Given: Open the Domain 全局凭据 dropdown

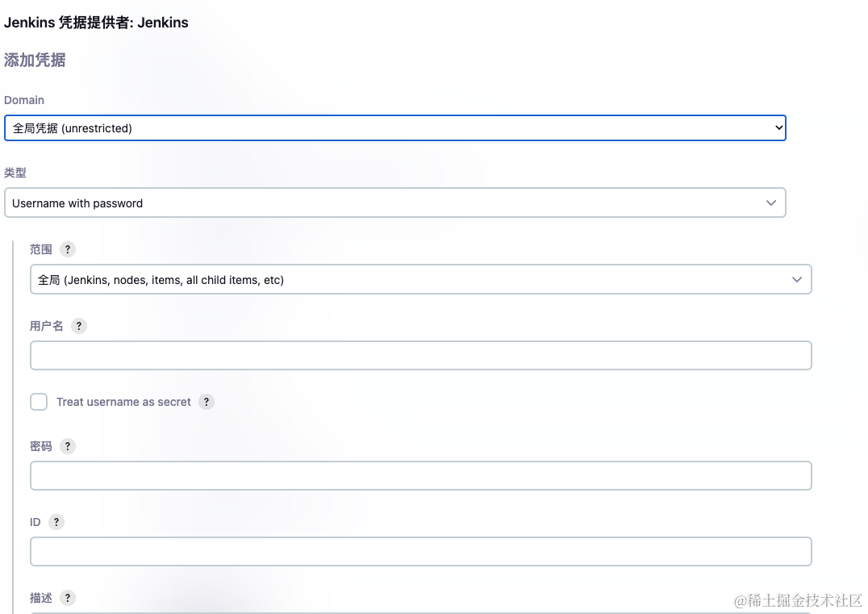Looking at the screenshot, I should [x=395, y=128].
